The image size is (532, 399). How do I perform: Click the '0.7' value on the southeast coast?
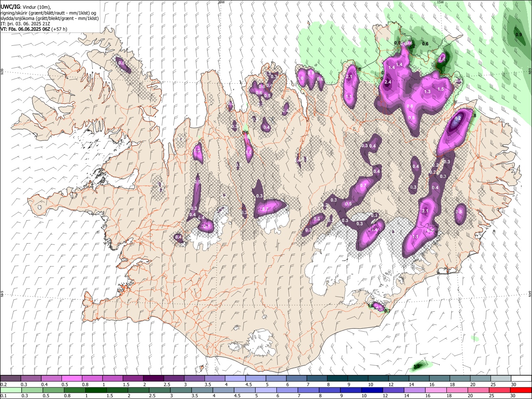tap(387, 311)
